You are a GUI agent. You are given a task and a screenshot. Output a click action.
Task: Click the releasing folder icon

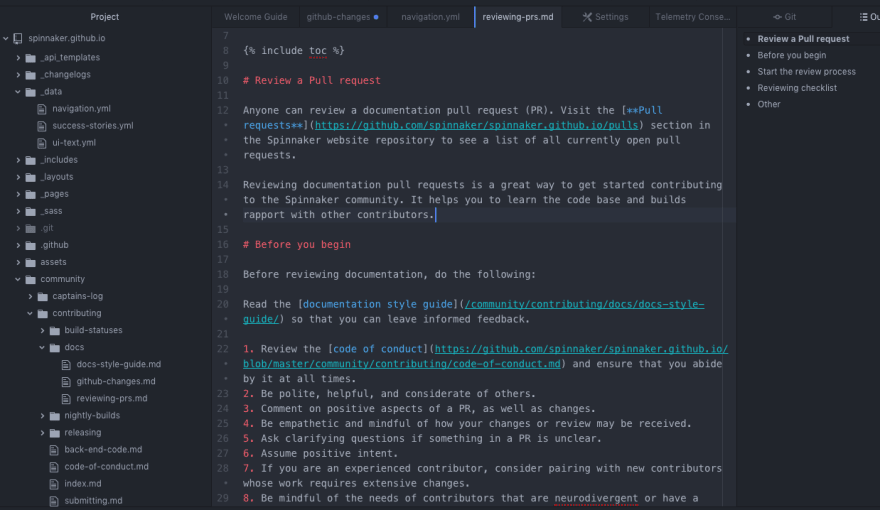click(54, 433)
